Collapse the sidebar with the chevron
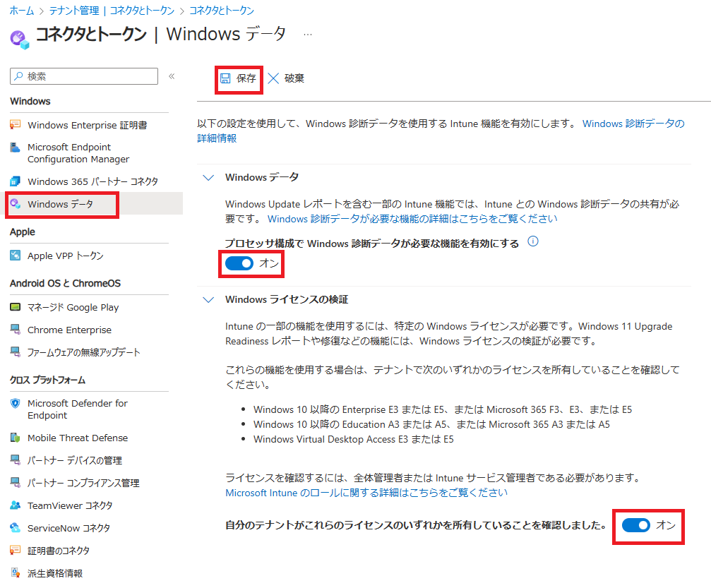Viewport: 711px width, 588px height. click(172, 76)
